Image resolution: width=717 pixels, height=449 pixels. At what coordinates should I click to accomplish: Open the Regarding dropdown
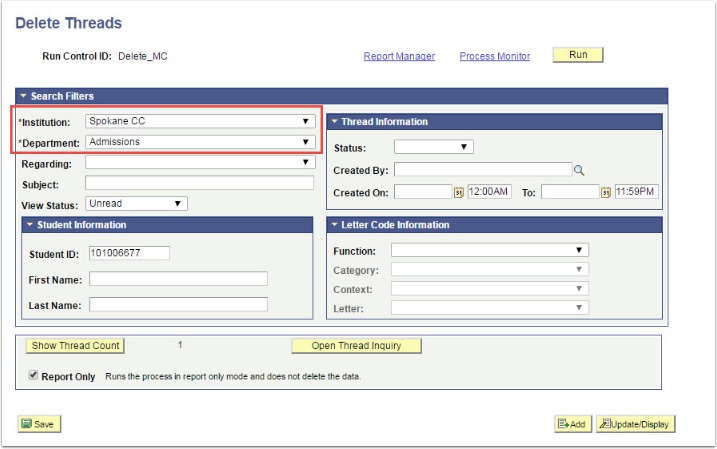[x=200, y=162]
